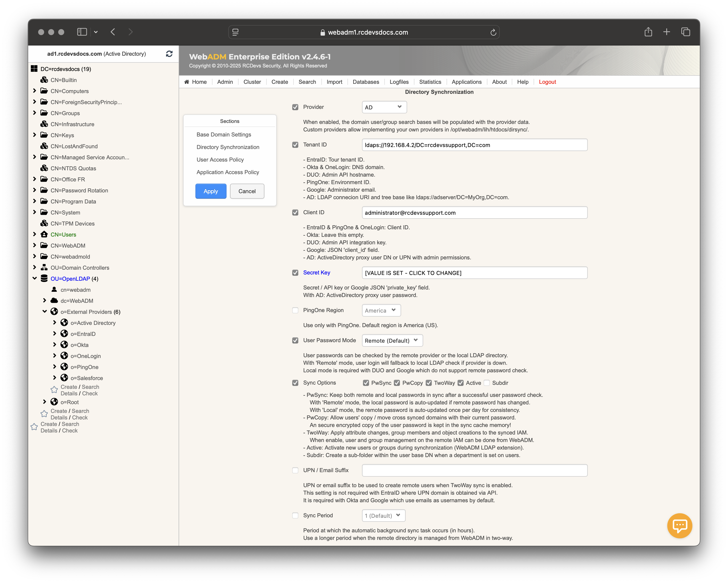Enable the Sync Period checkbox
Screen dimensions: 728x583
point(295,516)
